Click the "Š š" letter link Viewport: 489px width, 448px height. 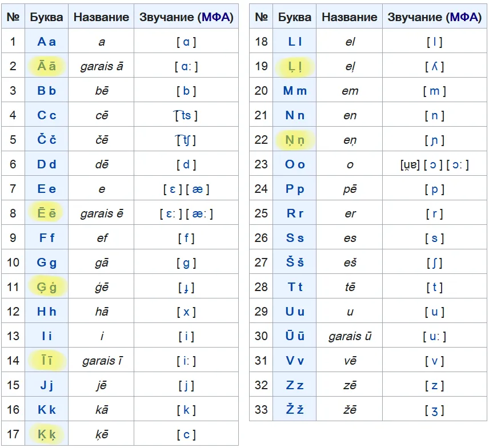click(294, 263)
